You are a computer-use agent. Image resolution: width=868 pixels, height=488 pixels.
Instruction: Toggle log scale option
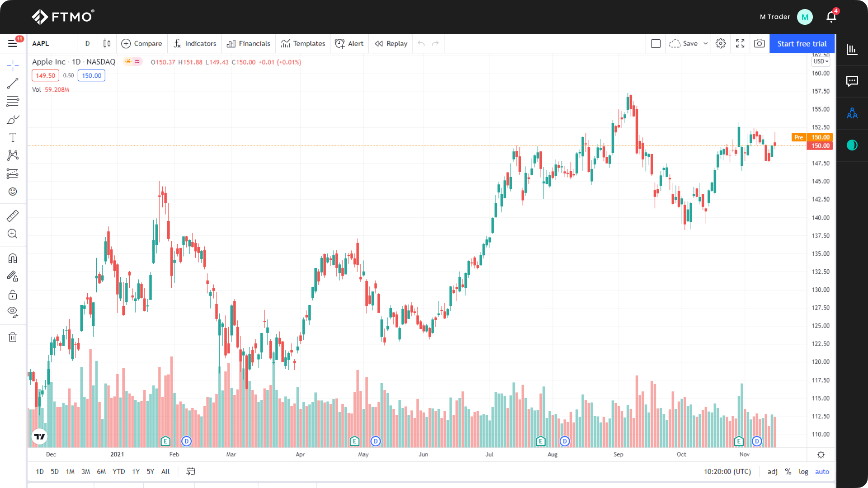803,471
